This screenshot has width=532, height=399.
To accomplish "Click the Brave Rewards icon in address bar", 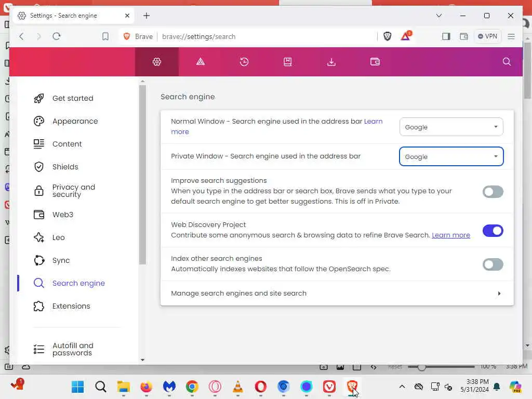I will (405, 36).
